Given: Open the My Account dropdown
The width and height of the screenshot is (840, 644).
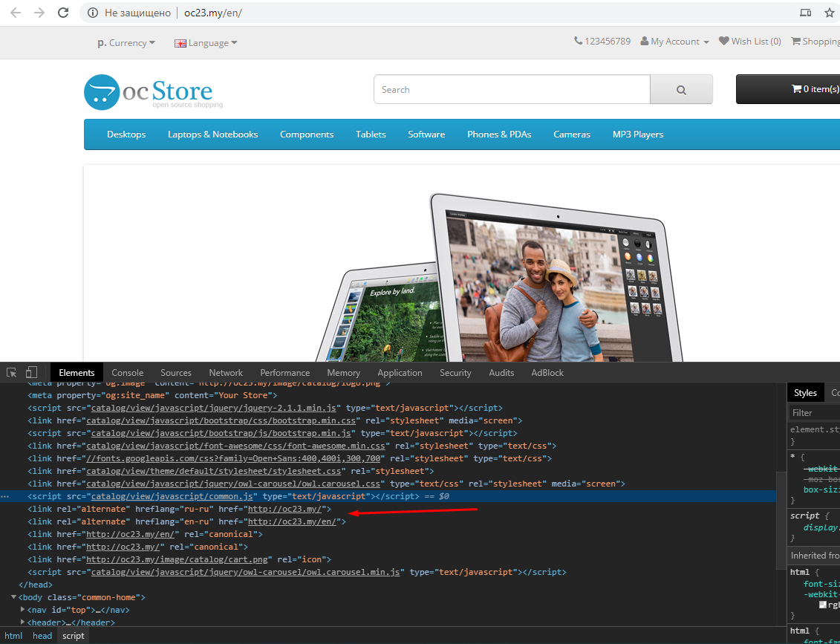Looking at the screenshot, I should pos(674,42).
